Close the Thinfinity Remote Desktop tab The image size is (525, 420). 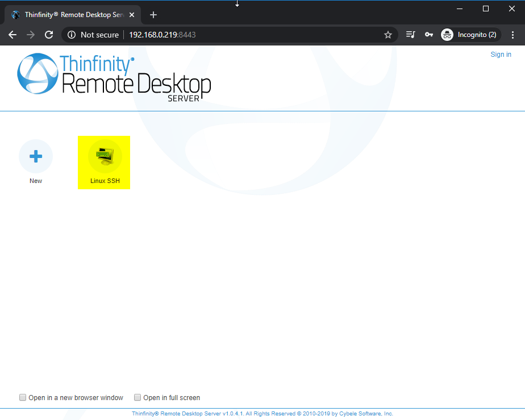click(x=132, y=15)
